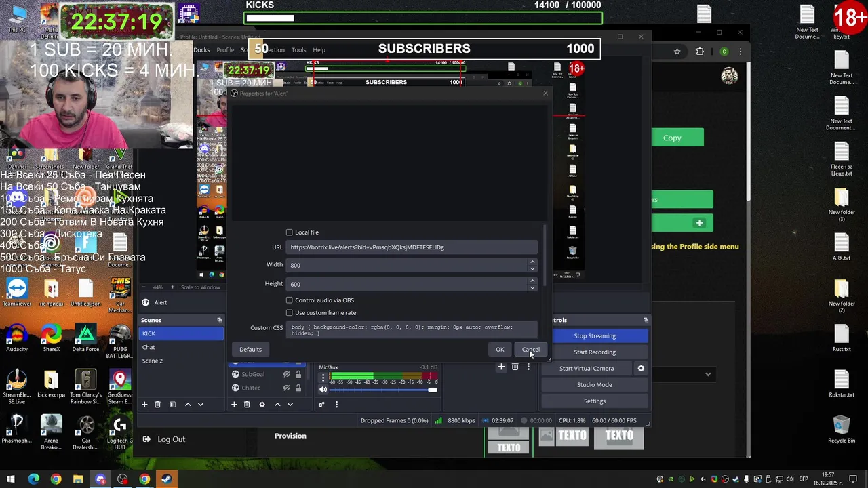Open File Explorer from taskbar
The image size is (868, 488).
point(78,479)
